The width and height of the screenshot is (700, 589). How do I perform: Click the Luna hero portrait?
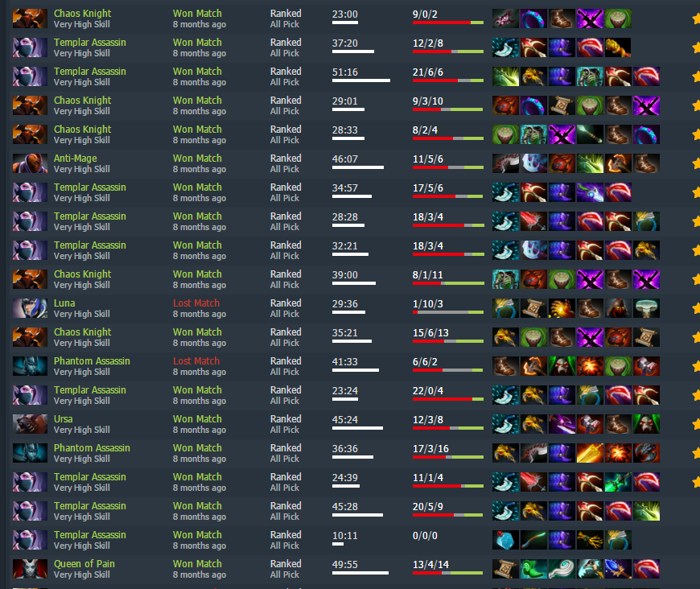[x=30, y=308]
